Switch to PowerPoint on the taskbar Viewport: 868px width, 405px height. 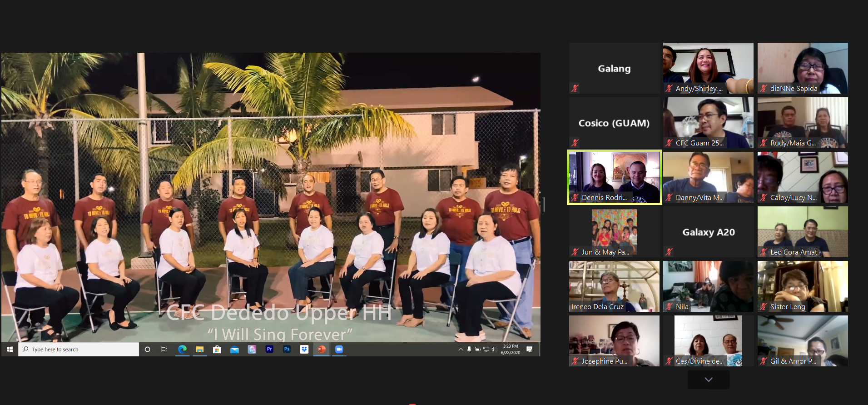[322, 349]
